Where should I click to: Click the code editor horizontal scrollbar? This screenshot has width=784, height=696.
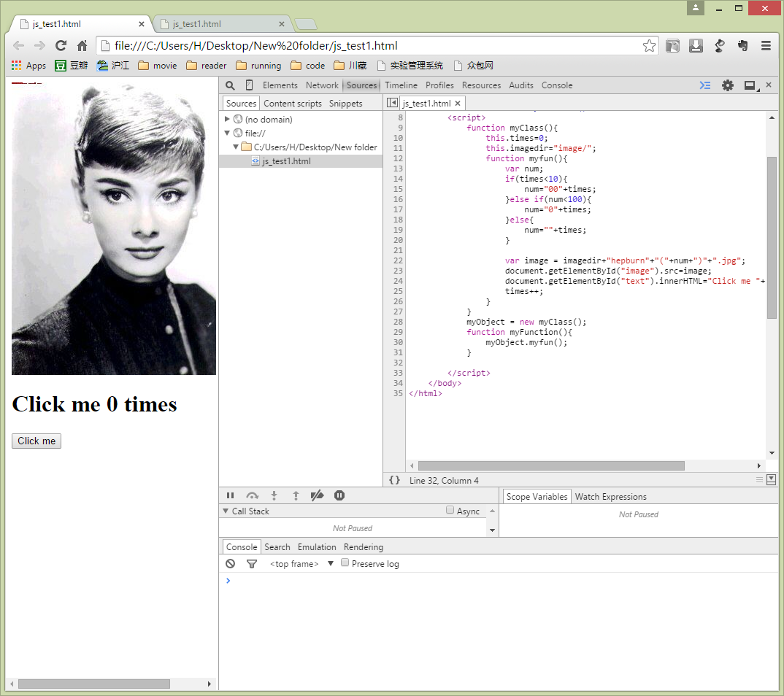pos(551,465)
